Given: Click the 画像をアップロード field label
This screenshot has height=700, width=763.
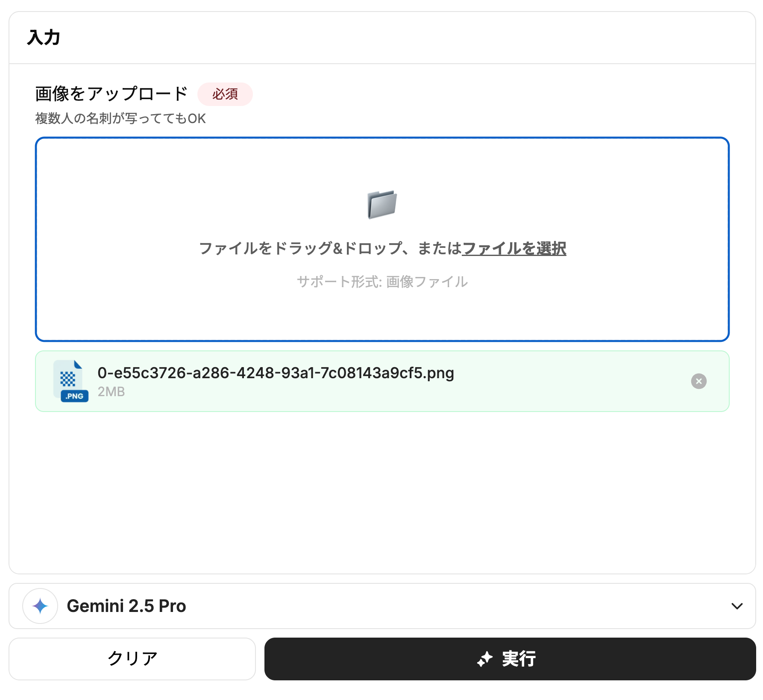Looking at the screenshot, I should click(112, 94).
